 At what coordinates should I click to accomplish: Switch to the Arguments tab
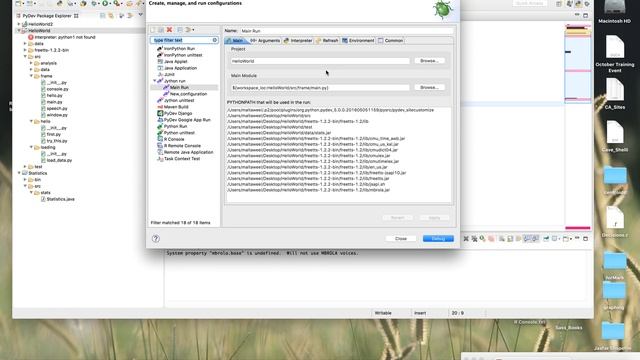[265, 40]
